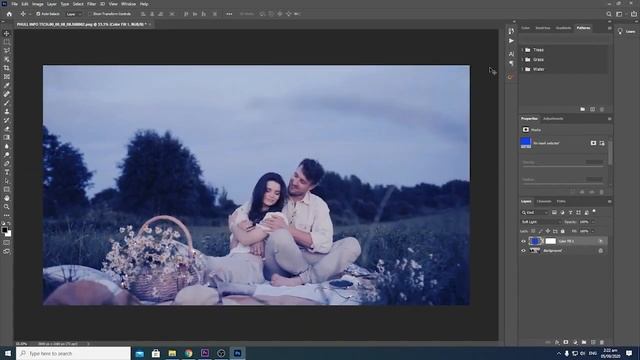Create new adjustment layer icon in Layers panel
This screenshot has width=640, height=360.
click(x=575, y=342)
